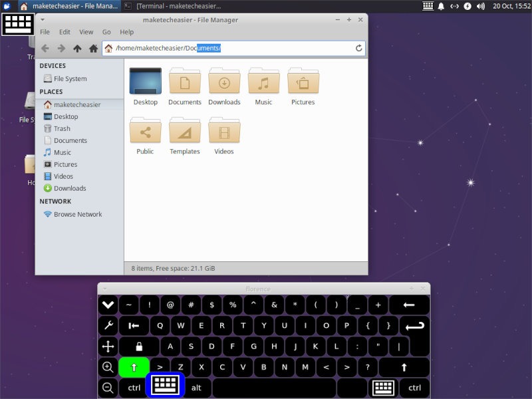Image resolution: width=532 pixels, height=399 pixels.
Task: Click the alternate keyboard icon near right ctrl
Action: pyautogui.click(x=384, y=387)
